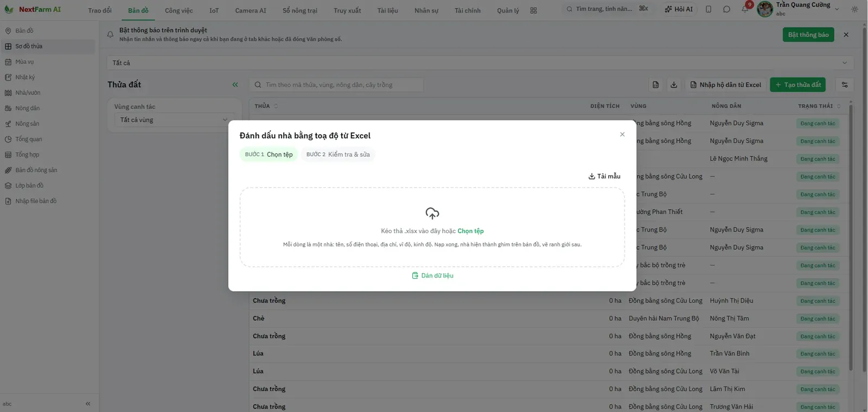Collapse the left sidebar with the double chevron
The width and height of the screenshot is (868, 412).
tap(88, 404)
